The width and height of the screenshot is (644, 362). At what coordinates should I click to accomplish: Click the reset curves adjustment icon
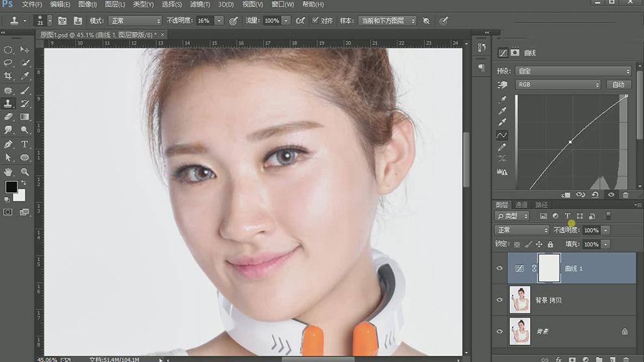click(x=595, y=194)
